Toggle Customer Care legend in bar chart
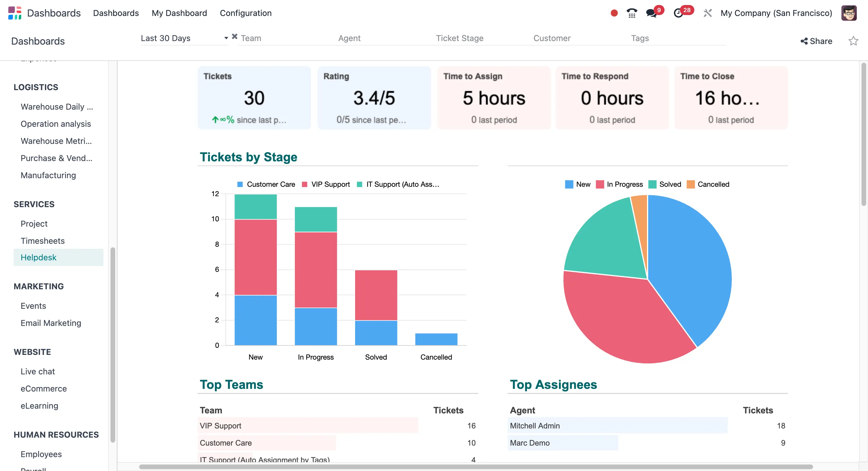868x471 pixels. coord(266,184)
